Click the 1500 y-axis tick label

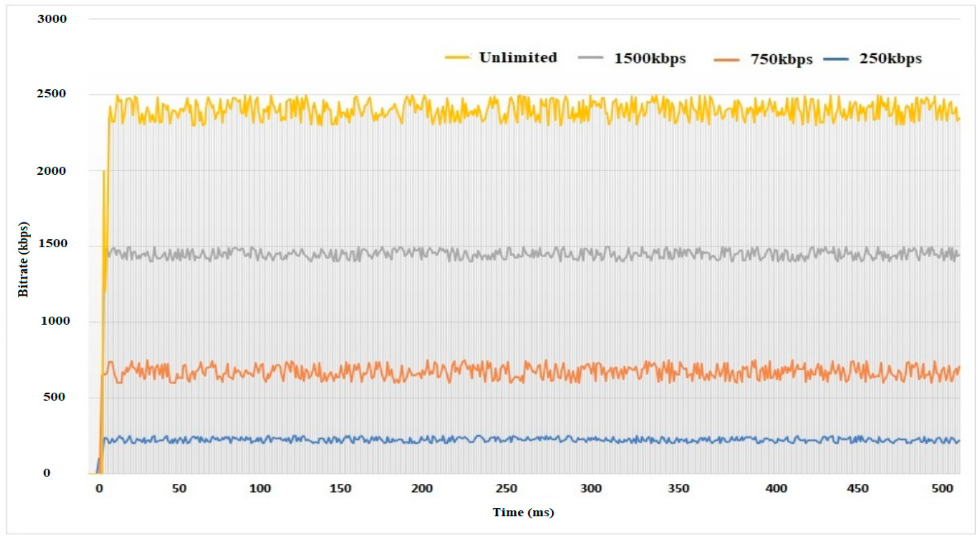(53, 243)
